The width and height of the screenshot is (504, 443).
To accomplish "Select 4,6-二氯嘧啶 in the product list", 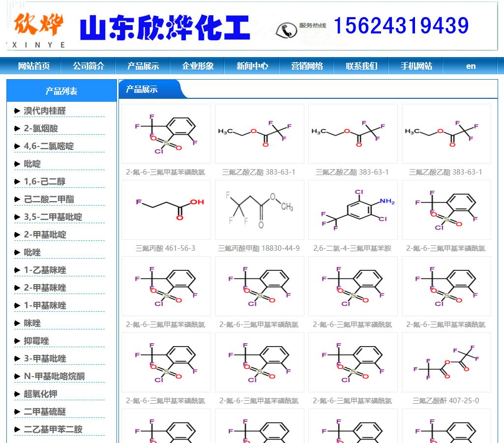I will tap(49, 147).
